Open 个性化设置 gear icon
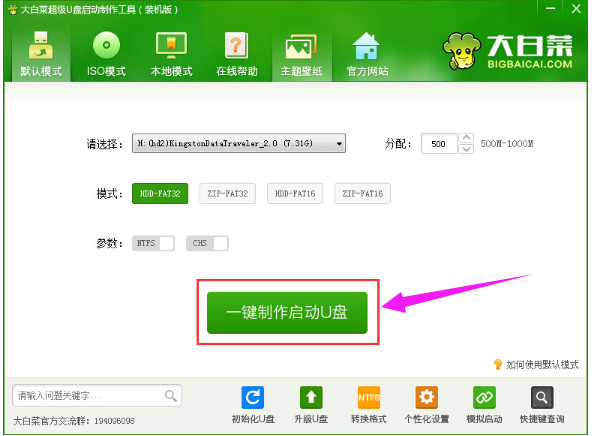This screenshot has width=594, height=436. click(x=427, y=397)
